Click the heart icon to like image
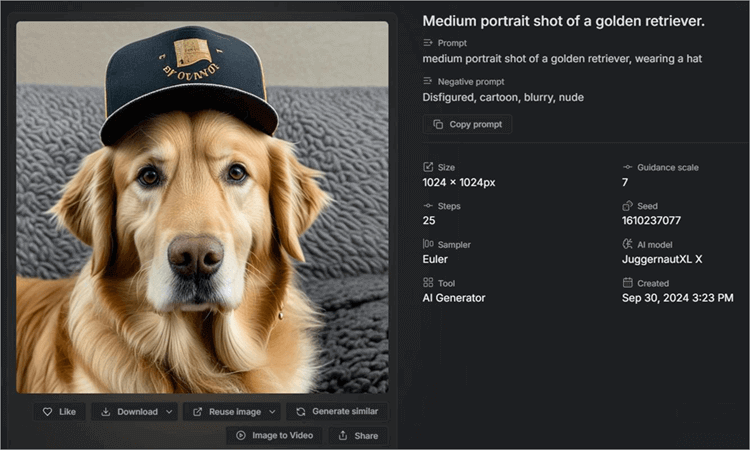This screenshot has width=750, height=450. pyautogui.click(x=47, y=412)
